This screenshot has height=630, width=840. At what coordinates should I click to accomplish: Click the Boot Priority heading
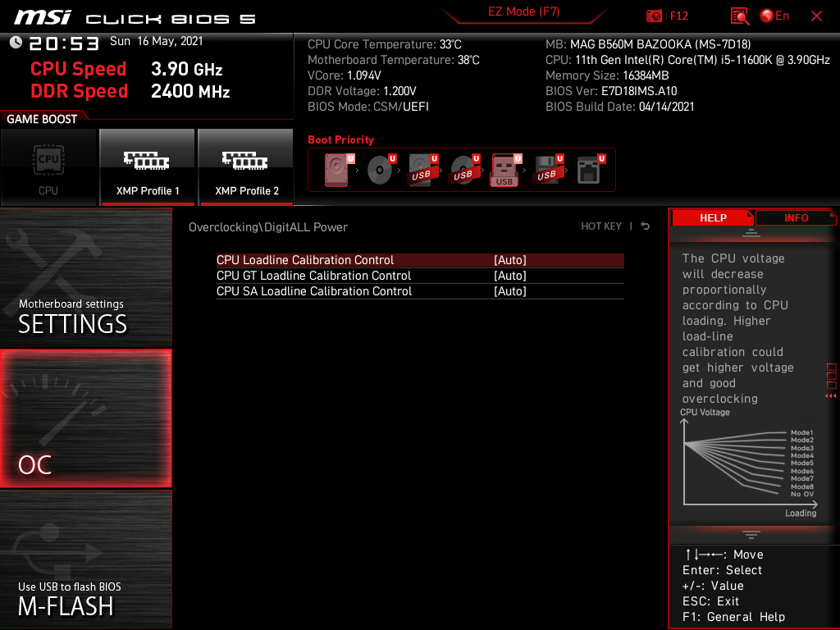[x=340, y=139]
